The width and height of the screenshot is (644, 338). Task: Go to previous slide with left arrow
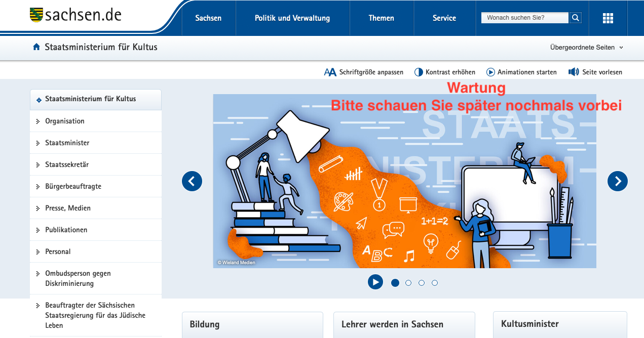[x=192, y=181]
